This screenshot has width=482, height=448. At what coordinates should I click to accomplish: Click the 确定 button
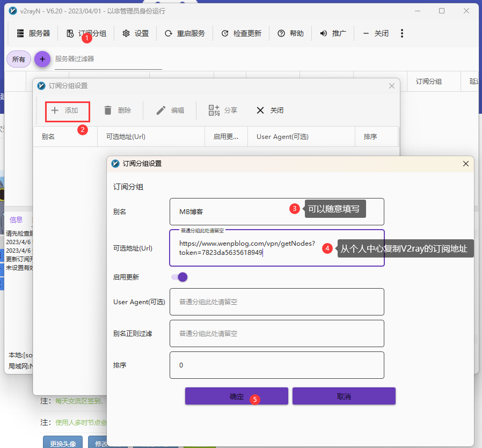[x=236, y=396]
